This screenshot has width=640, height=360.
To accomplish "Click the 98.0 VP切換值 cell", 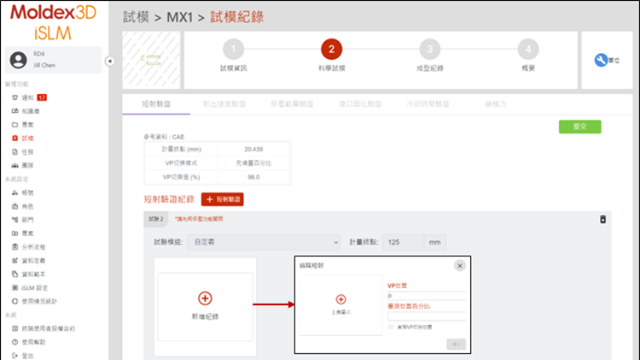I will 253,177.
